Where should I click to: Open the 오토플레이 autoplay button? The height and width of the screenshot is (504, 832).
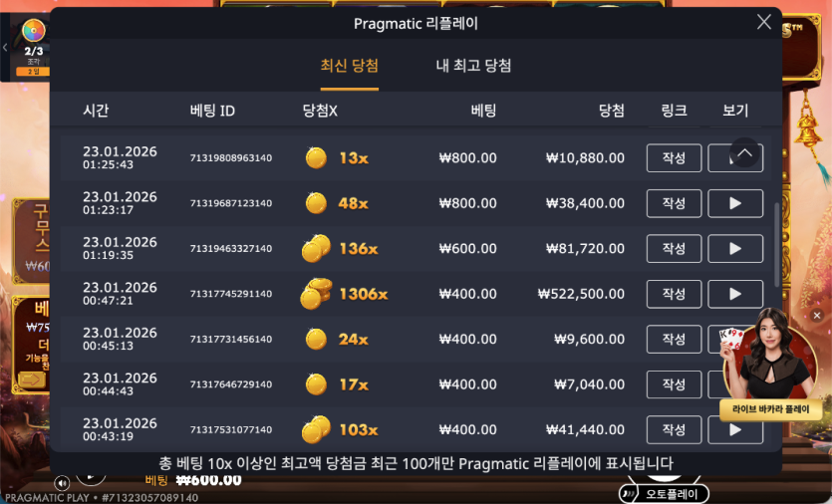coord(664,494)
